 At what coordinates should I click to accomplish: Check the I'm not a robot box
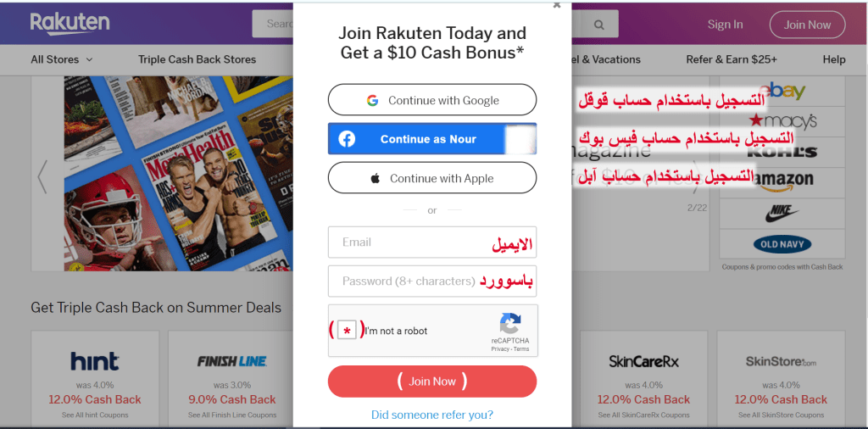coord(347,331)
